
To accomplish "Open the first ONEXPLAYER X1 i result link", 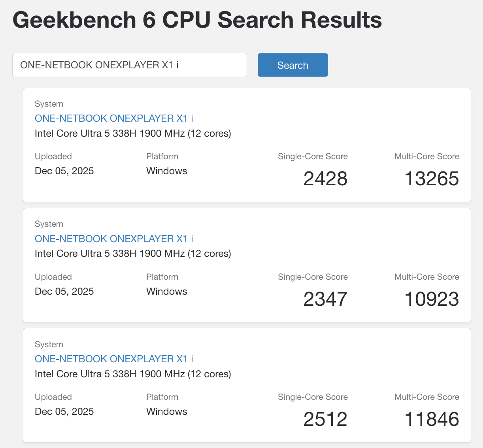I will click(x=114, y=119).
